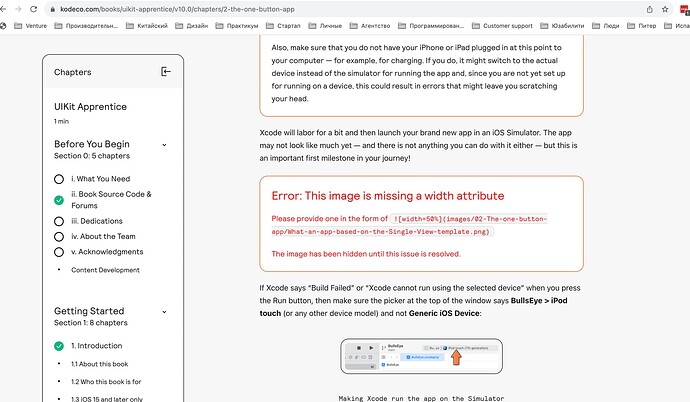690x402 pixels.
Task: Collapse the 'Getting Started' section chevron
Action: (166, 312)
